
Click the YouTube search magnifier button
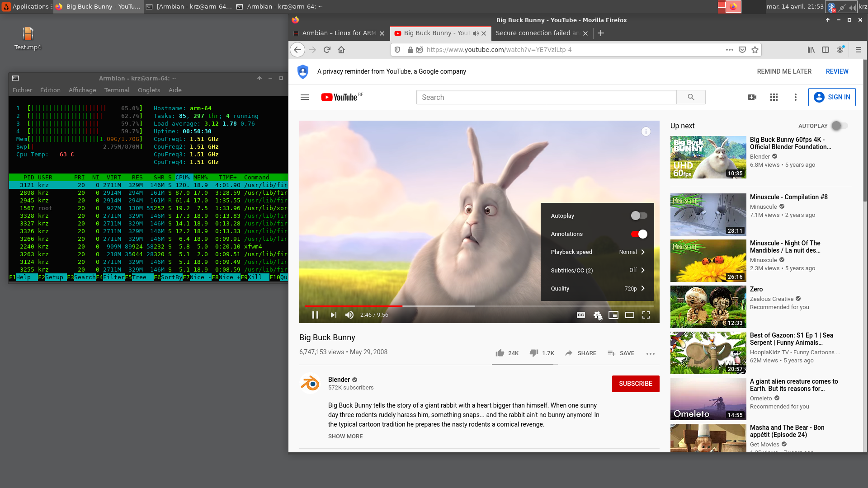pyautogui.click(x=691, y=97)
